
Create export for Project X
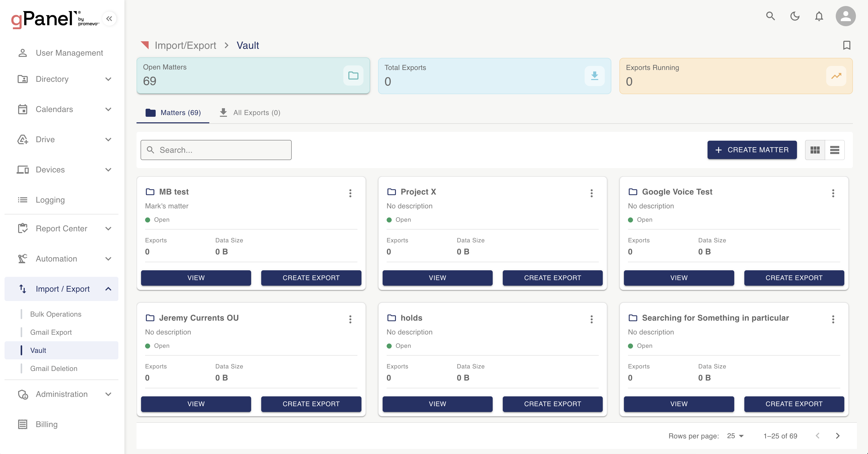(552, 278)
